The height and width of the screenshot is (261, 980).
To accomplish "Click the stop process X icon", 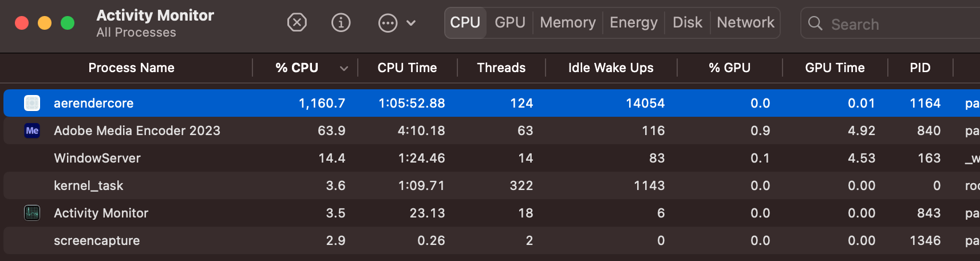I will coord(297,23).
